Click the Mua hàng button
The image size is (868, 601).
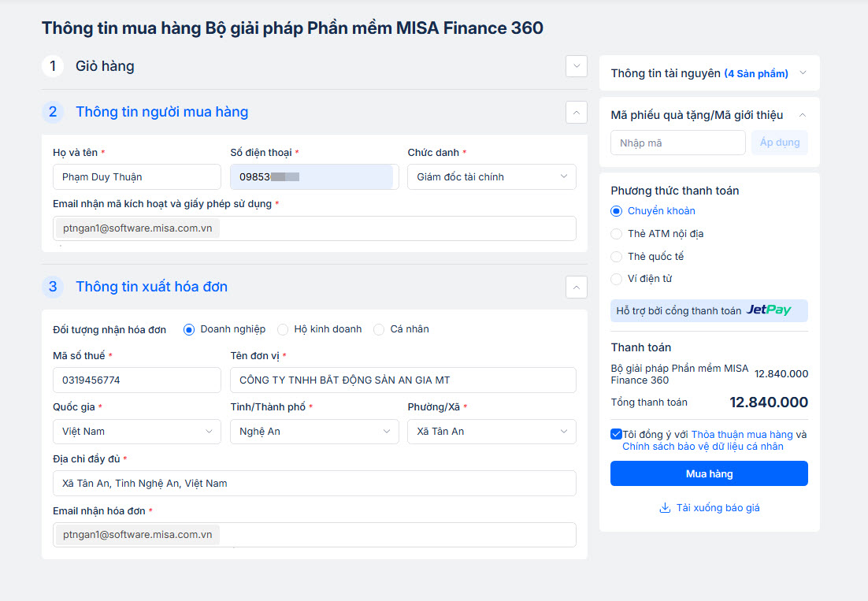(x=709, y=474)
